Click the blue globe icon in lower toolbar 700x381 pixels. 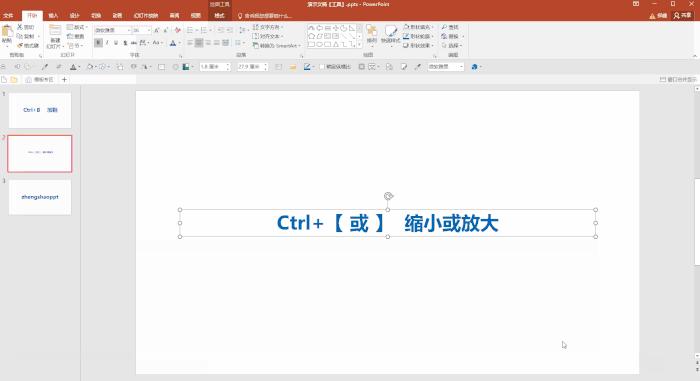click(474, 67)
